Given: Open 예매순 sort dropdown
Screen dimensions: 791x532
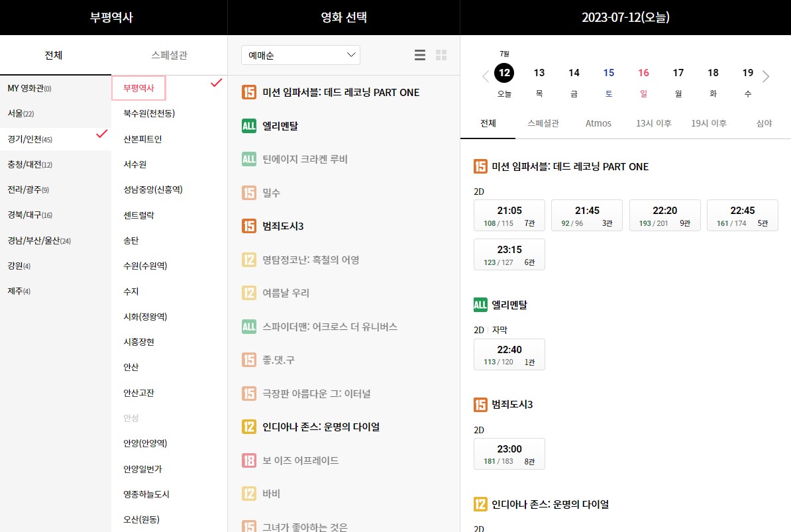Looking at the screenshot, I should tap(301, 55).
